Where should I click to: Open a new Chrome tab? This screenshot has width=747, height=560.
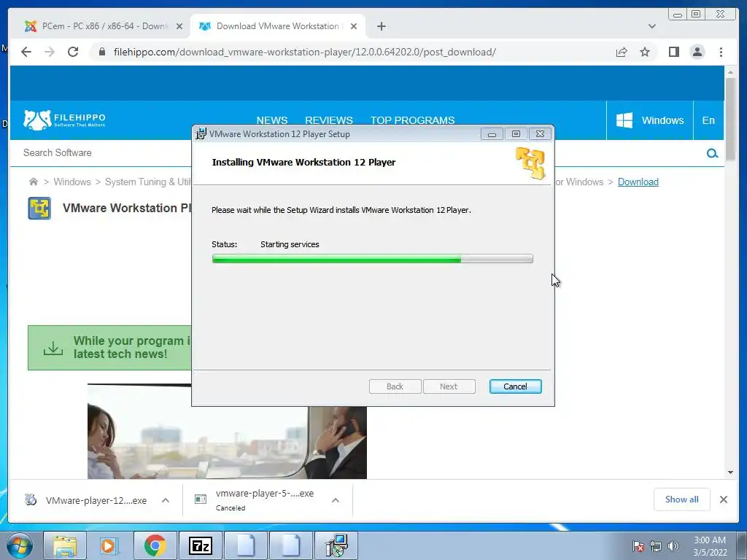[381, 26]
